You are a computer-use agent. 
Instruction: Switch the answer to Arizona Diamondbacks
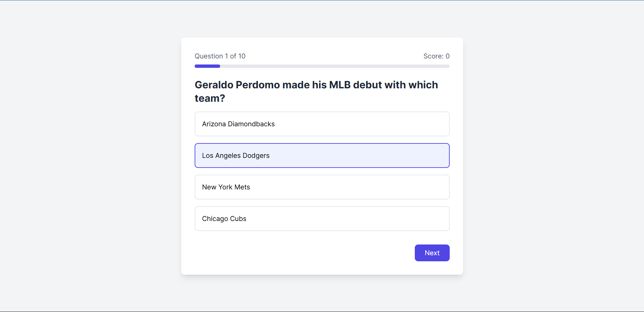(x=322, y=124)
